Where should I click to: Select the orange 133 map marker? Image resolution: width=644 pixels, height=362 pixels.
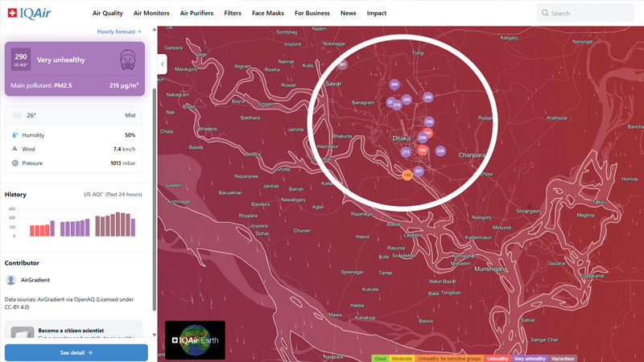407,175
